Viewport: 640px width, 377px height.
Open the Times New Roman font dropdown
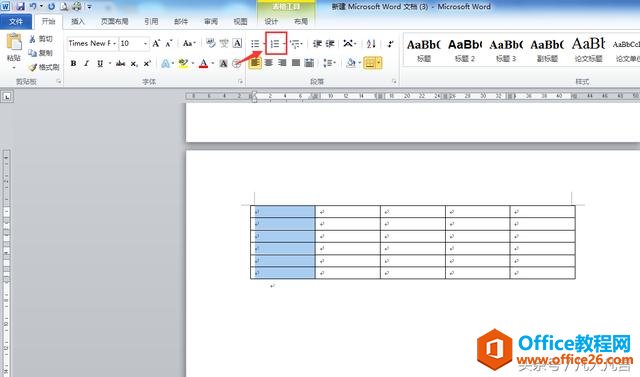[x=92, y=43]
